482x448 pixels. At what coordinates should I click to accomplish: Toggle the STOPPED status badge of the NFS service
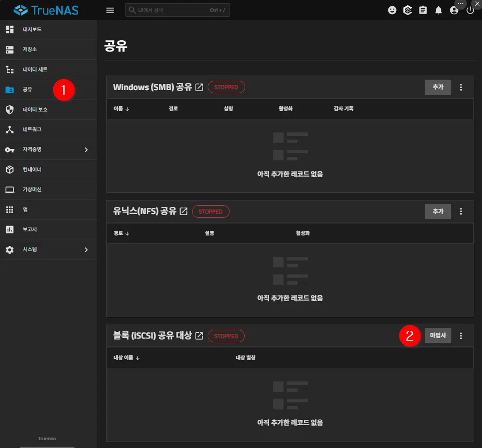point(210,211)
